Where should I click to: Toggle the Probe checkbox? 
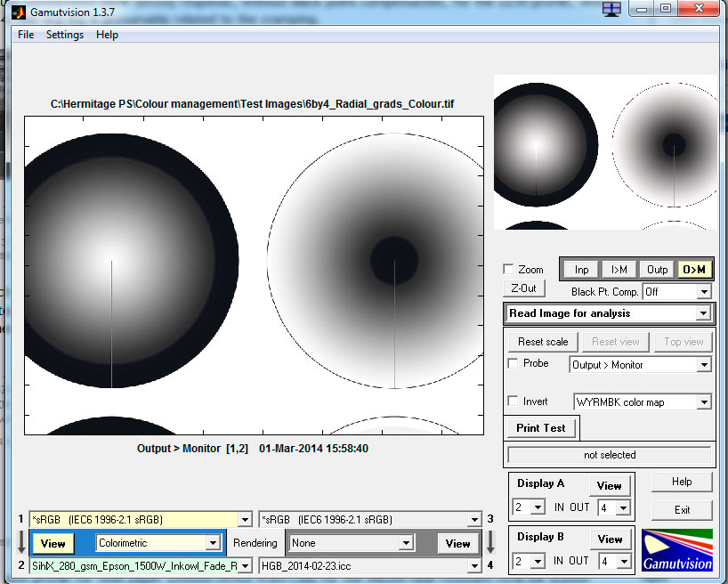(x=513, y=363)
